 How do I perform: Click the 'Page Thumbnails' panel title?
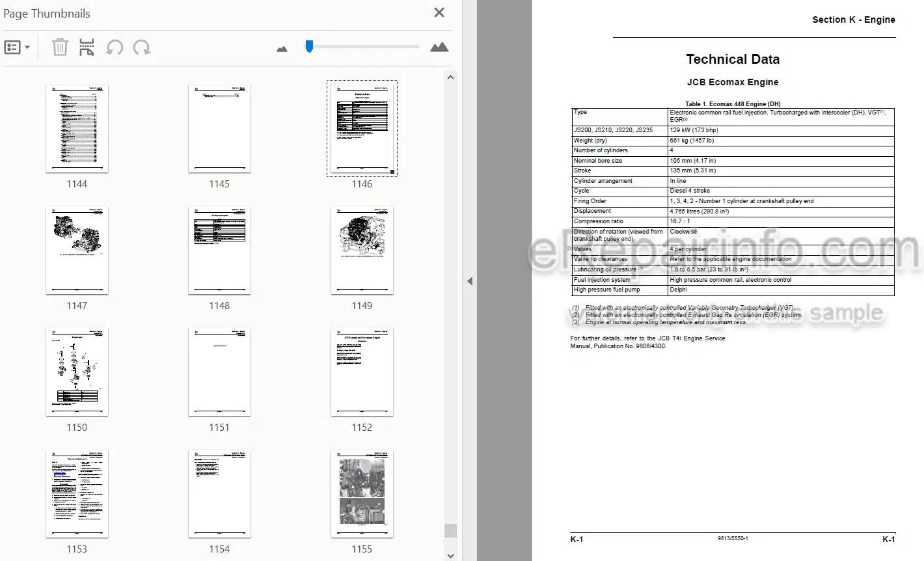pyautogui.click(x=47, y=14)
